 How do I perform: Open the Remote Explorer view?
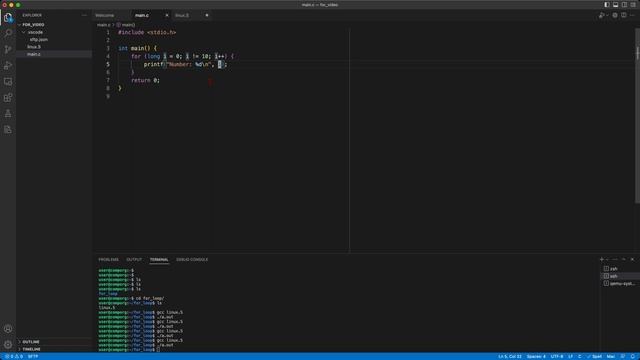tap(8, 82)
